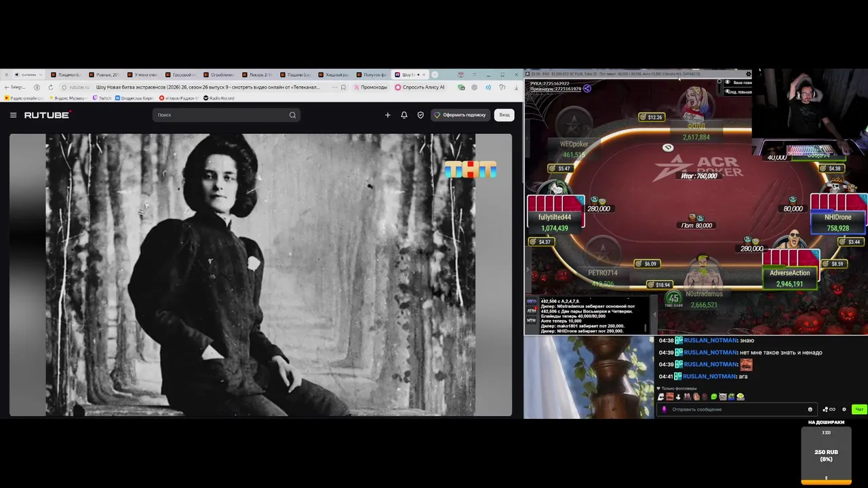This screenshot has height=488, width=868.
Task: Click the $3.44 bounty badge
Action: (x=850, y=242)
